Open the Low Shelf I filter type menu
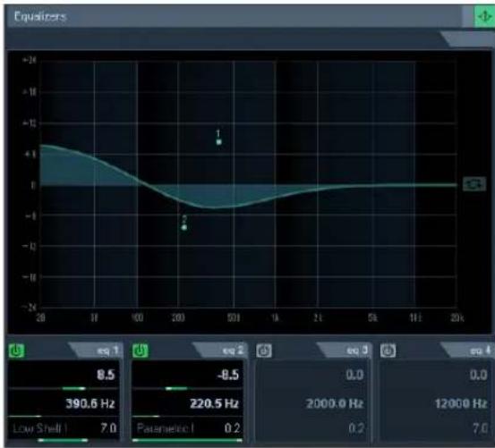The width and height of the screenshot is (495, 448). 40,428
